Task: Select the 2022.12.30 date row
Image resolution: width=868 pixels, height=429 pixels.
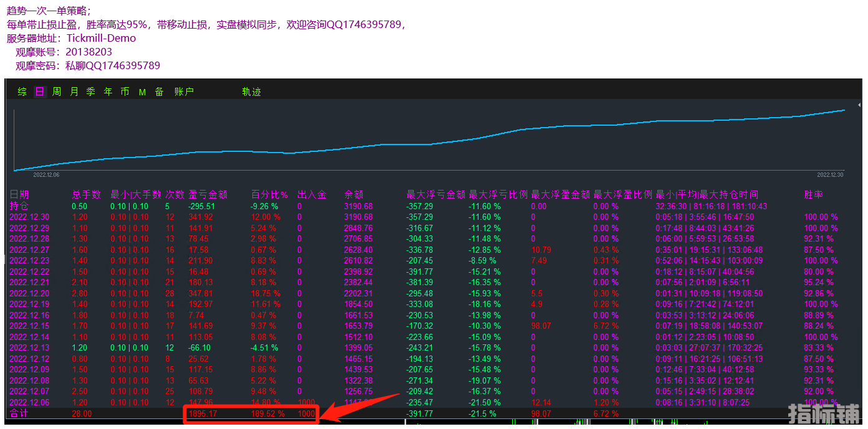Action: click(29, 217)
